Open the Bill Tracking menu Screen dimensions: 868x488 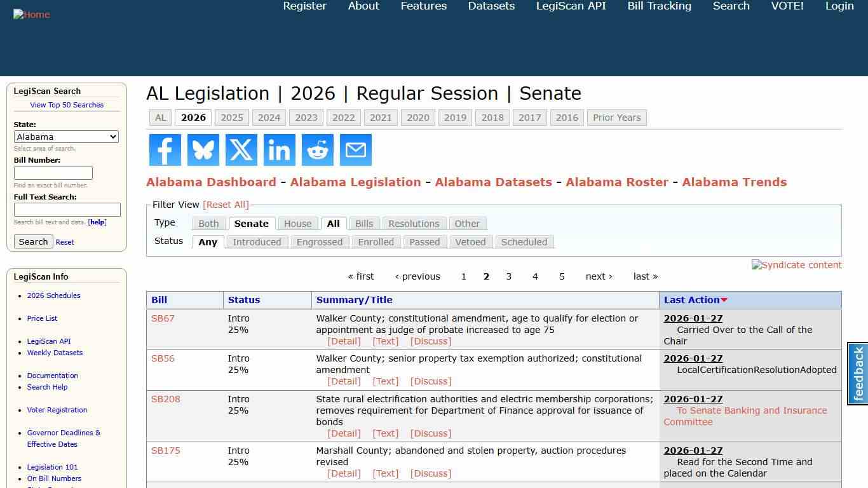click(x=659, y=6)
